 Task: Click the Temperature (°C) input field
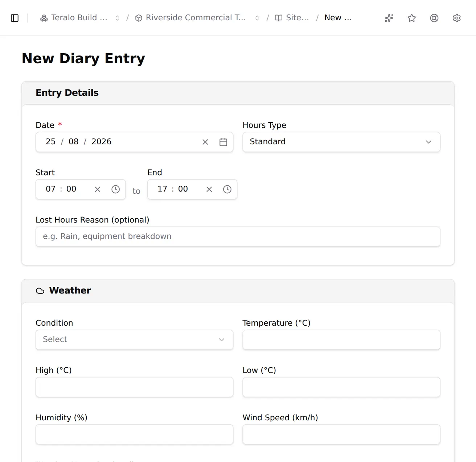341,340
